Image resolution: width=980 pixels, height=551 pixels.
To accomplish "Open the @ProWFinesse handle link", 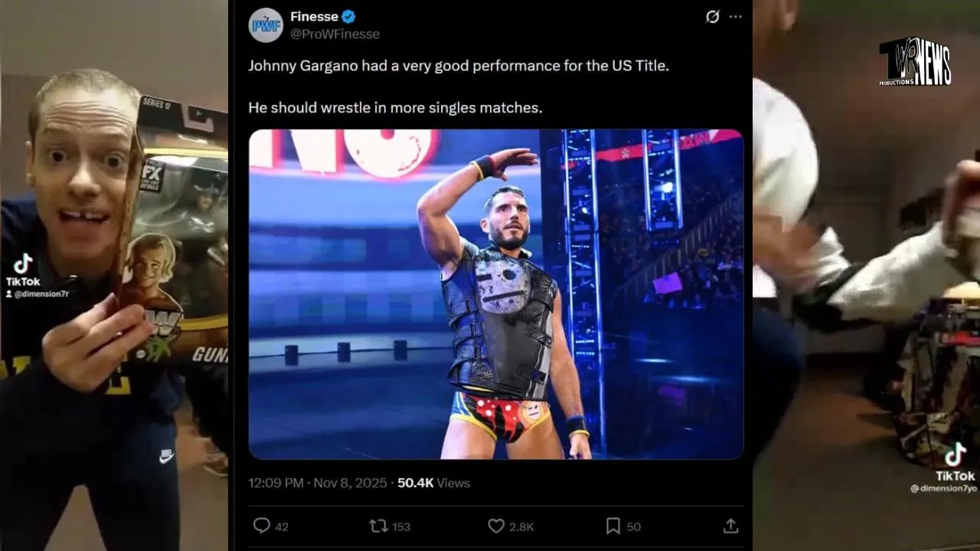I will [335, 34].
